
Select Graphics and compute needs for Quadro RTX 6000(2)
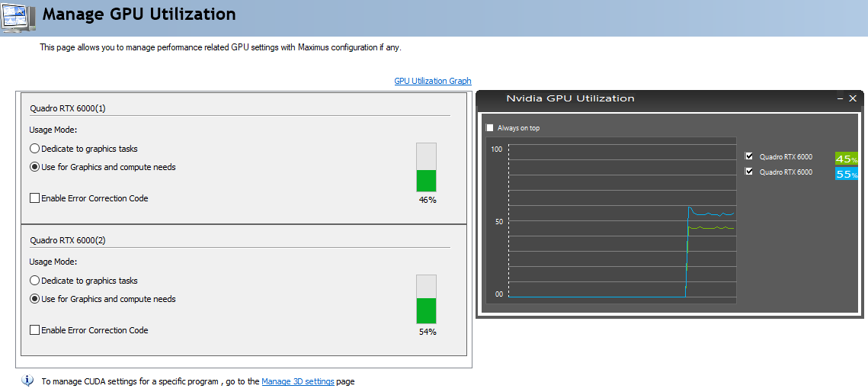click(34, 299)
